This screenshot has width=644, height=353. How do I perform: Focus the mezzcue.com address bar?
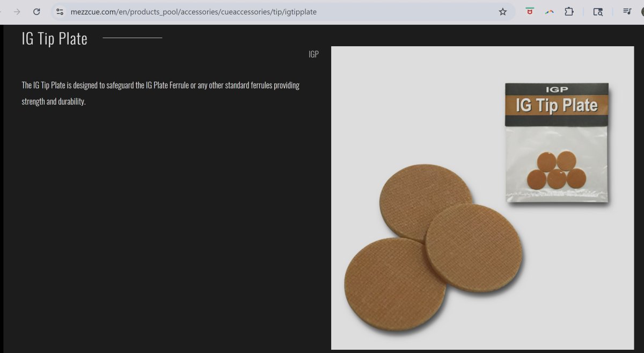268,11
